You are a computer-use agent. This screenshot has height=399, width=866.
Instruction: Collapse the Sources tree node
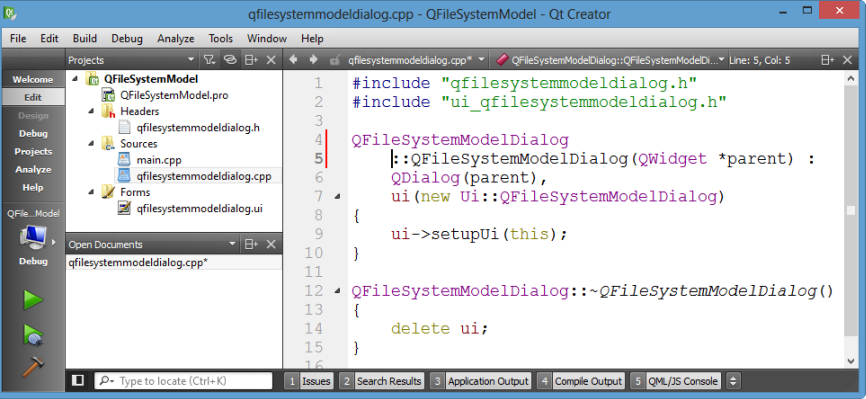pyautogui.click(x=92, y=143)
